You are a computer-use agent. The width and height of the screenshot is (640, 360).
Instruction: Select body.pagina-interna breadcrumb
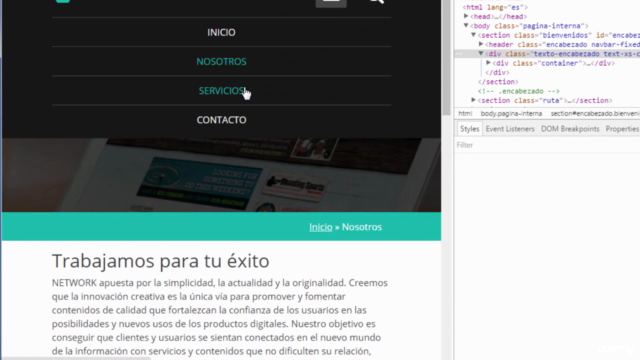point(511,113)
